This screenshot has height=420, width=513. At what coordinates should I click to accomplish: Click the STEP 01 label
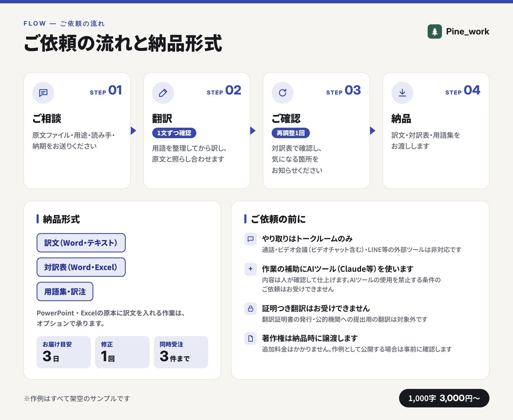click(x=106, y=91)
